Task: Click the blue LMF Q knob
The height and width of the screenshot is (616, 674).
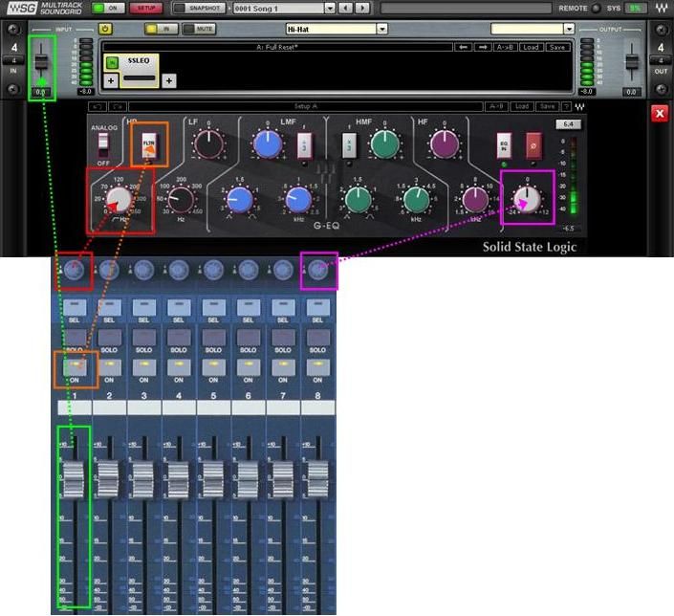Action: 239,200
